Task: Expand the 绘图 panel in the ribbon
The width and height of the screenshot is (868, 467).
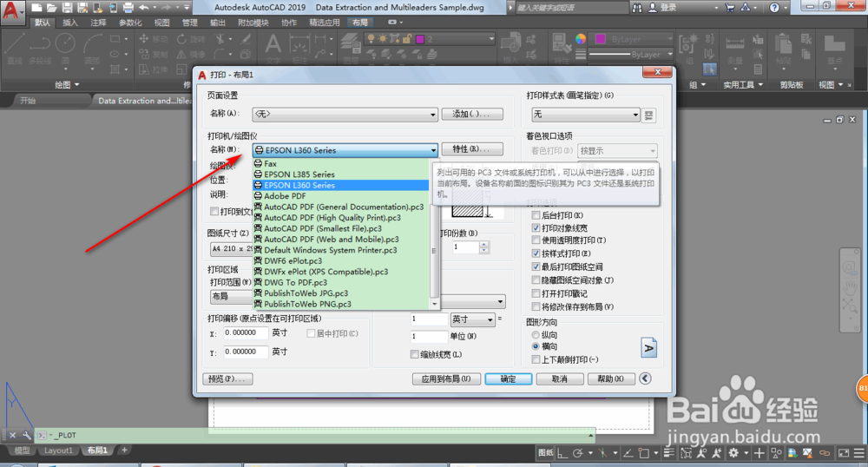Action: tap(67, 85)
